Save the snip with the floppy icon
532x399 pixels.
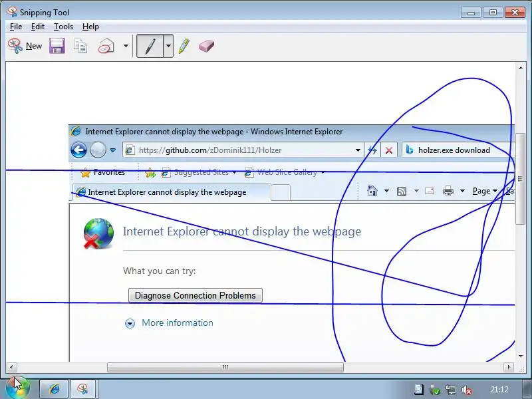[57, 46]
